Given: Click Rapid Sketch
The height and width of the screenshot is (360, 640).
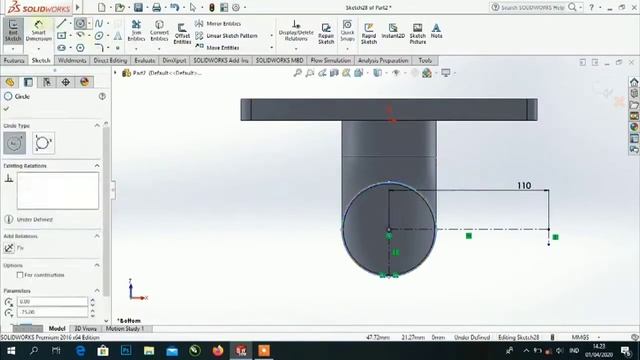Looking at the screenshot, I should coord(369,33).
